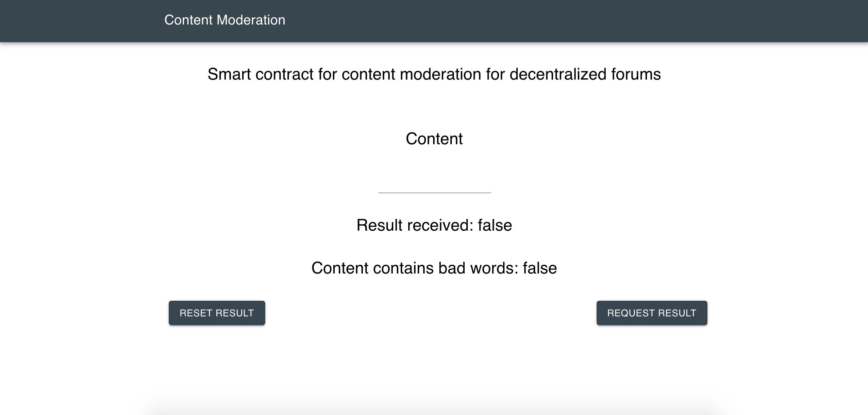Click the Smart contract page heading

click(x=434, y=74)
